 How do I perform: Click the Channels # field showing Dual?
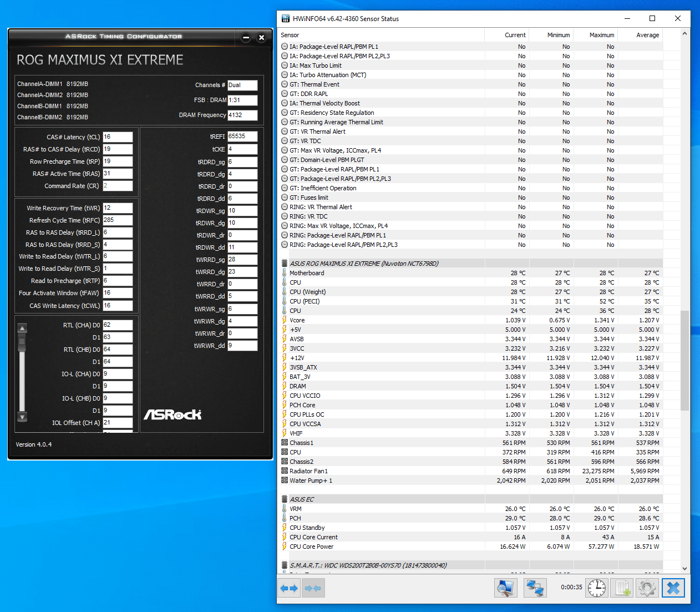[242, 85]
